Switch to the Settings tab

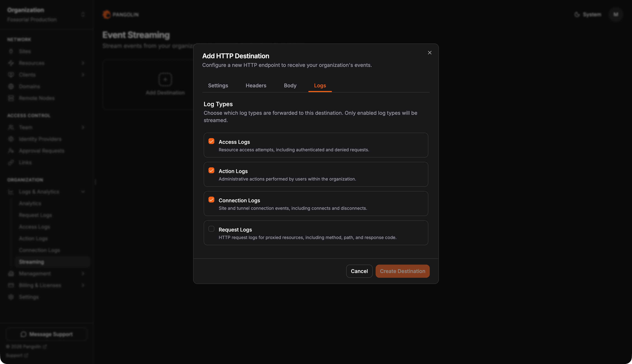(218, 86)
